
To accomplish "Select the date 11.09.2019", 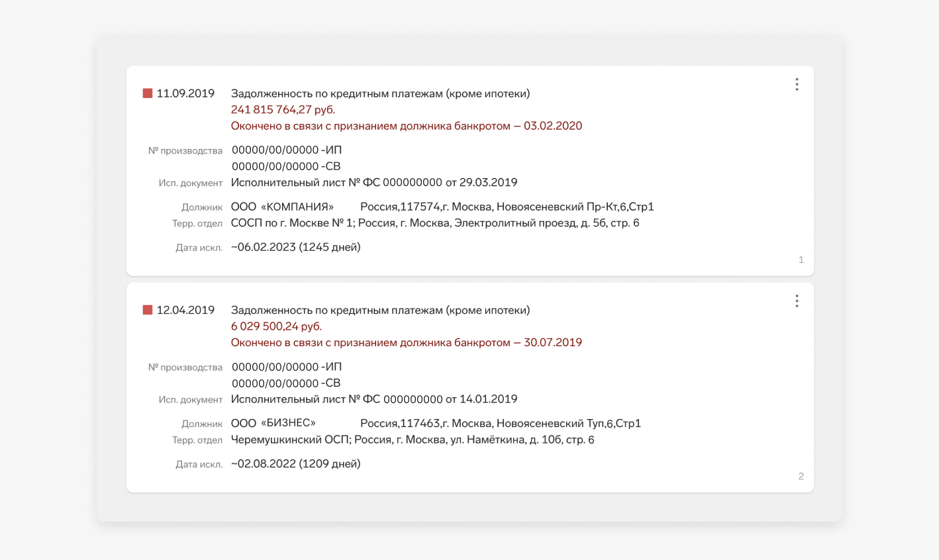I will click(185, 93).
